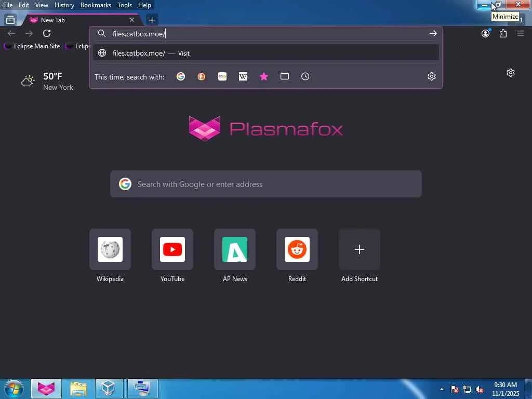Image resolution: width=532 pixels, height=399 pixels.
Task: Open the File menu
Action: pos(7,5)
